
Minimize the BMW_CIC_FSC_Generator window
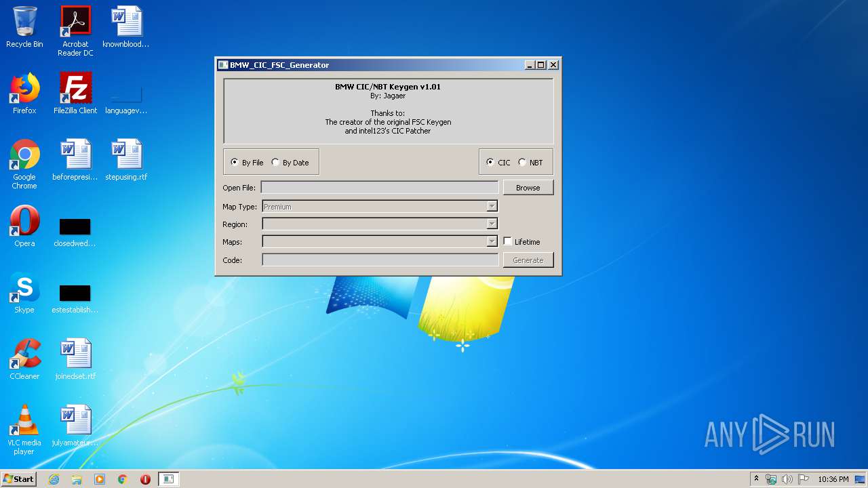[x=530, y=65]
